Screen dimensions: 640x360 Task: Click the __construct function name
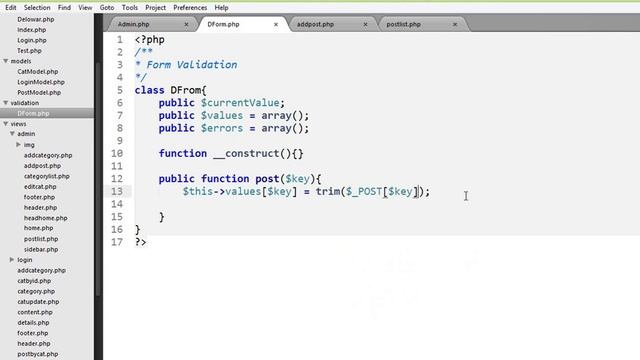(246, 153)
